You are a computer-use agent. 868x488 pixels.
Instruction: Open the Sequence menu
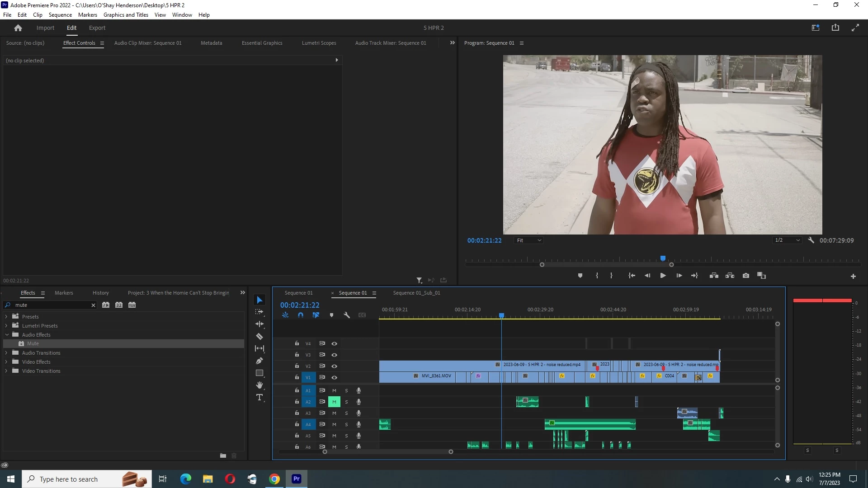(x=60, y=15)
